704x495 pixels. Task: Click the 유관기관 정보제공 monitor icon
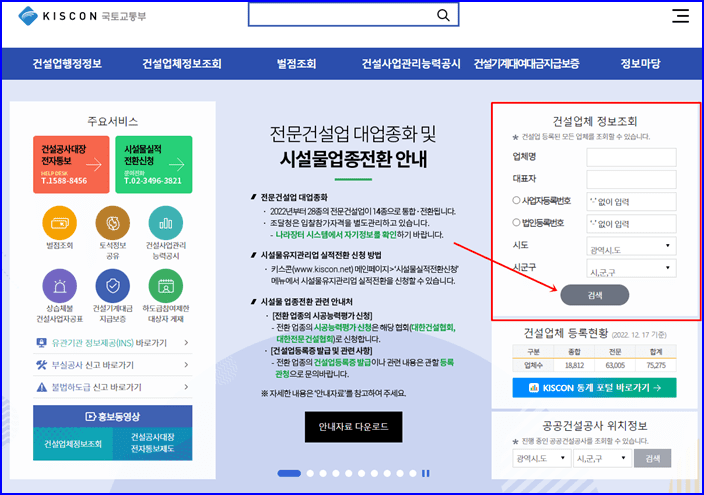[41, 343]
